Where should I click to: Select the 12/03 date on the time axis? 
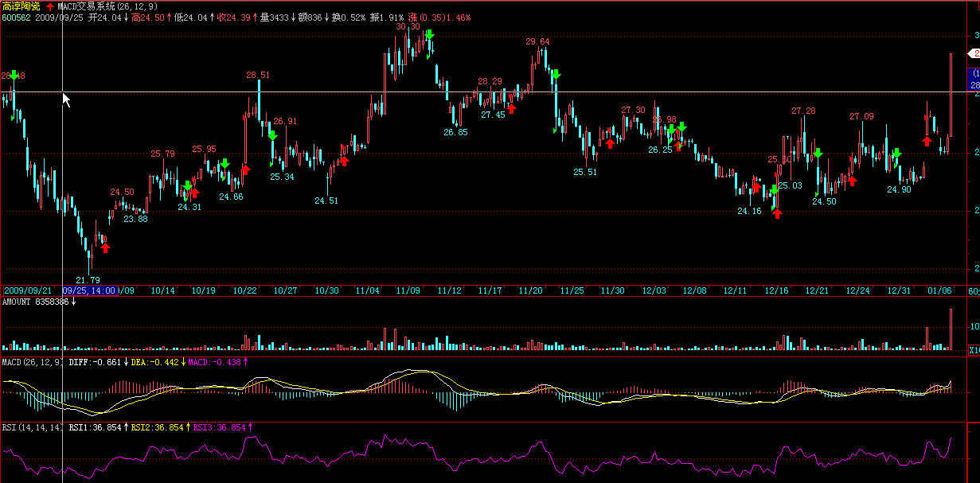tap(654, 290)
